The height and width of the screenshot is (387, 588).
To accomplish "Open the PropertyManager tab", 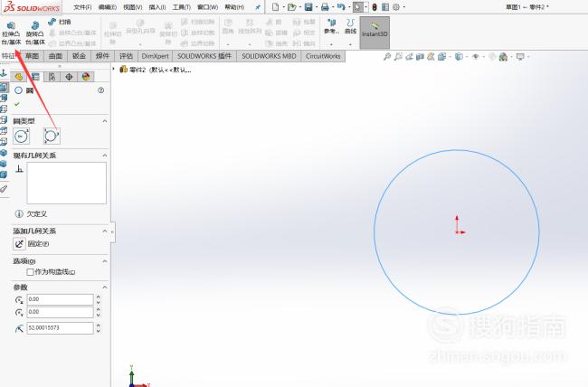I will [35, 77].
